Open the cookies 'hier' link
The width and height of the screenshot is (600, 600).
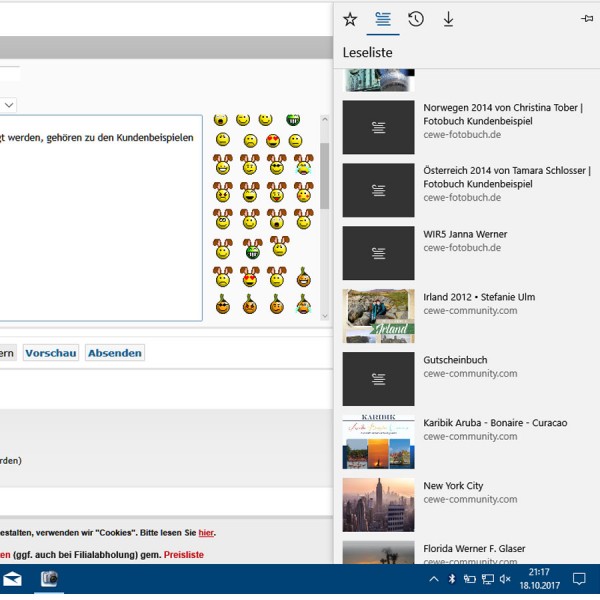tap(206, 532)
